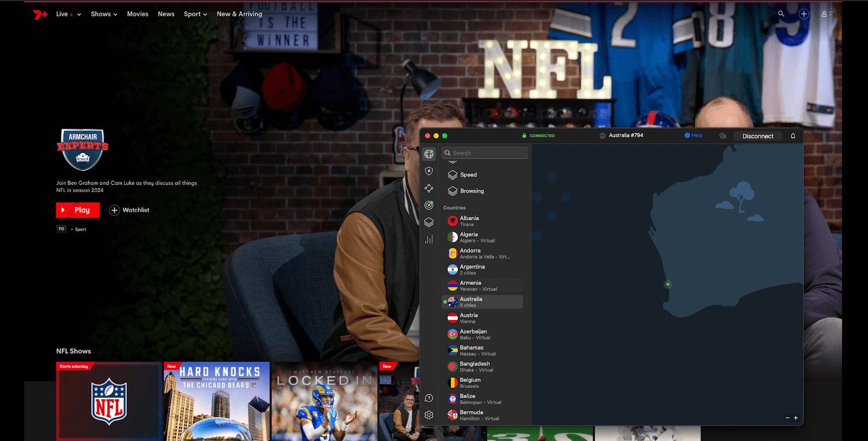Open the Movies menu item
Image resolution: width=868 pixels, height=441 pixels.
(138, 14)
